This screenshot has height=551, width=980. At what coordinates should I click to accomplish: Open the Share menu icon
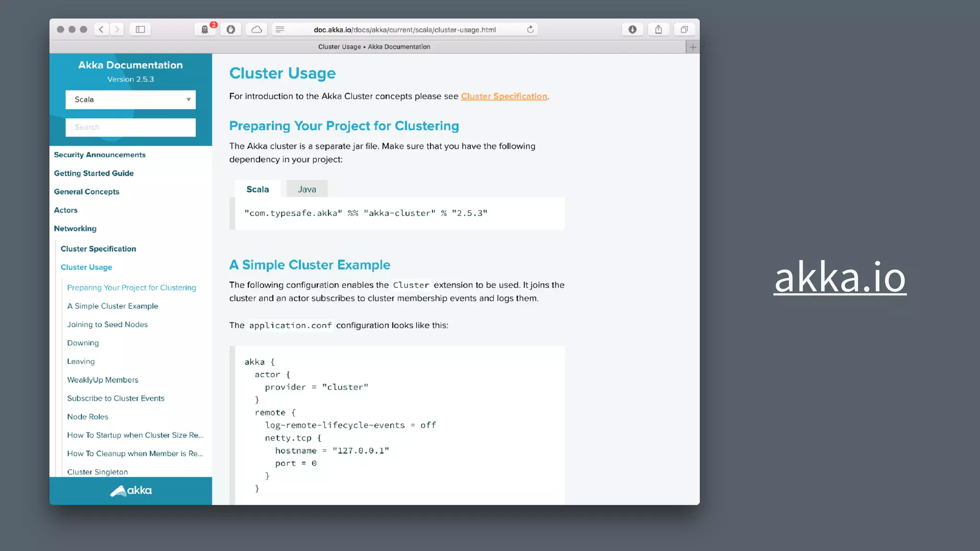(658, 30)
